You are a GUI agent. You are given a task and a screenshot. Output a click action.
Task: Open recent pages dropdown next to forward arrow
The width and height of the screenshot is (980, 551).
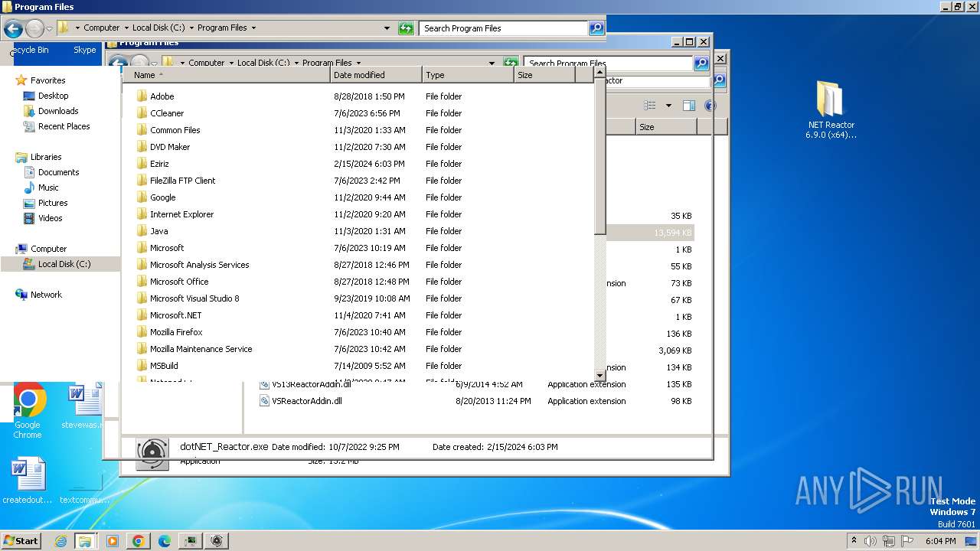click(x=49, y=29)
